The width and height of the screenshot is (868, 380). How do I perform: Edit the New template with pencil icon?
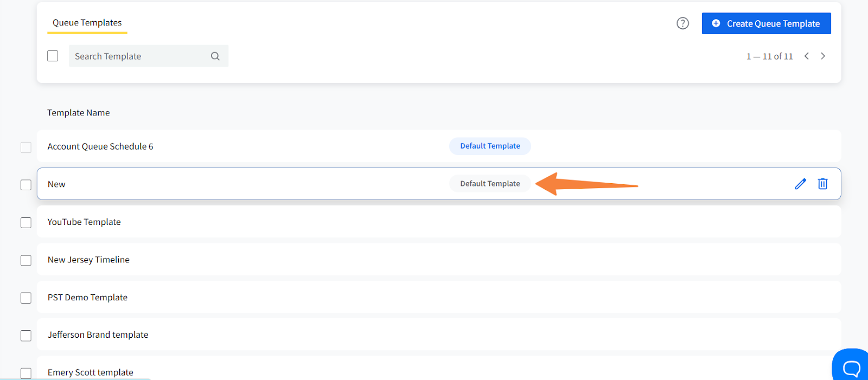click(x=800, y=184)
